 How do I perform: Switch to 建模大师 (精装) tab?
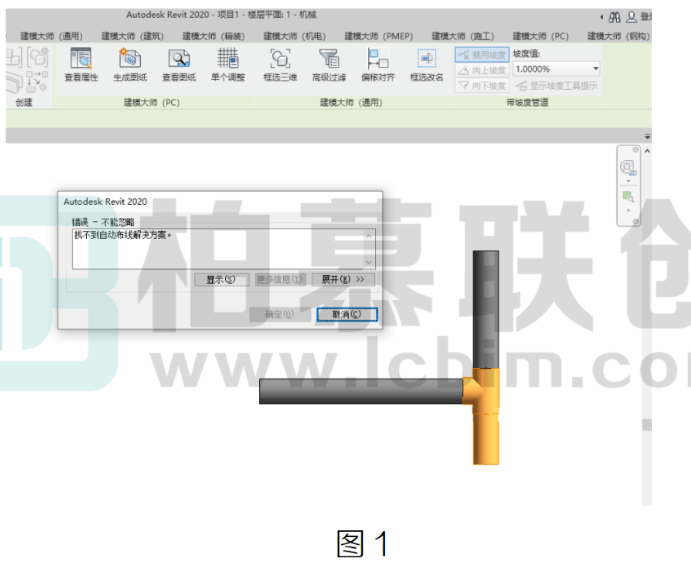click(214, 36)
